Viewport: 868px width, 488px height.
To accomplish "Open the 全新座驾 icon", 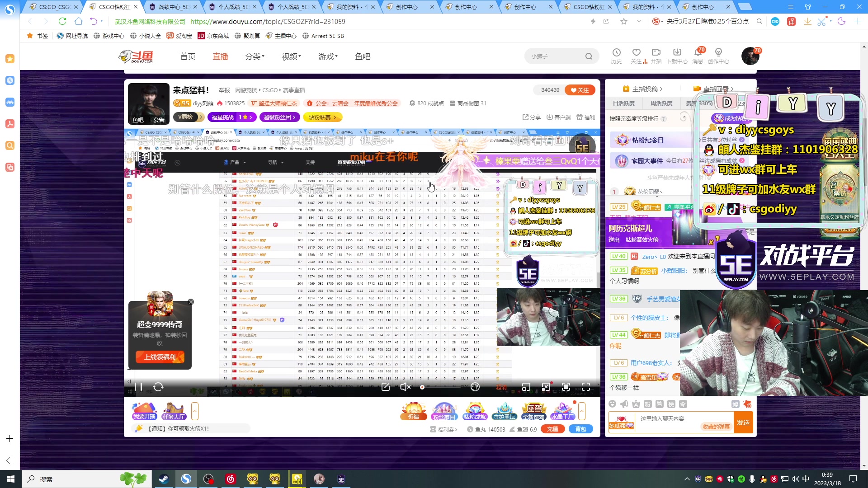I will [533, 411].
